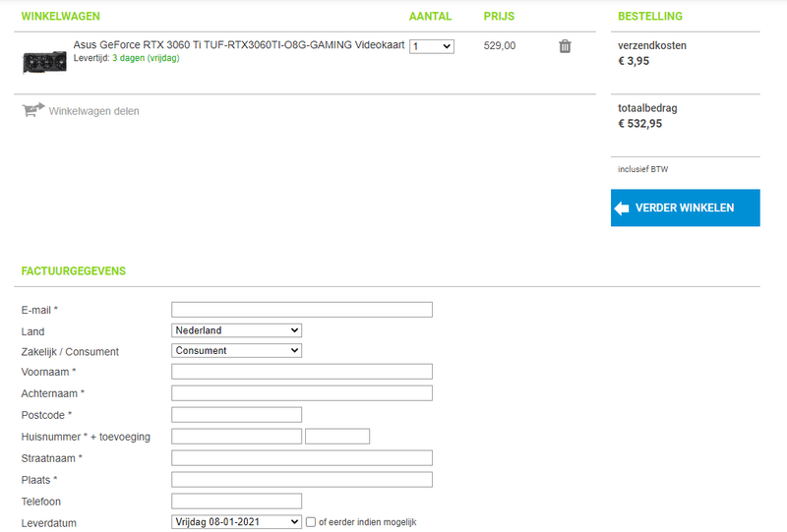This screenshot has height=532, width=787.
Task: Expand the Zakelijk / Consument dropdown
Action: [236, 350]
